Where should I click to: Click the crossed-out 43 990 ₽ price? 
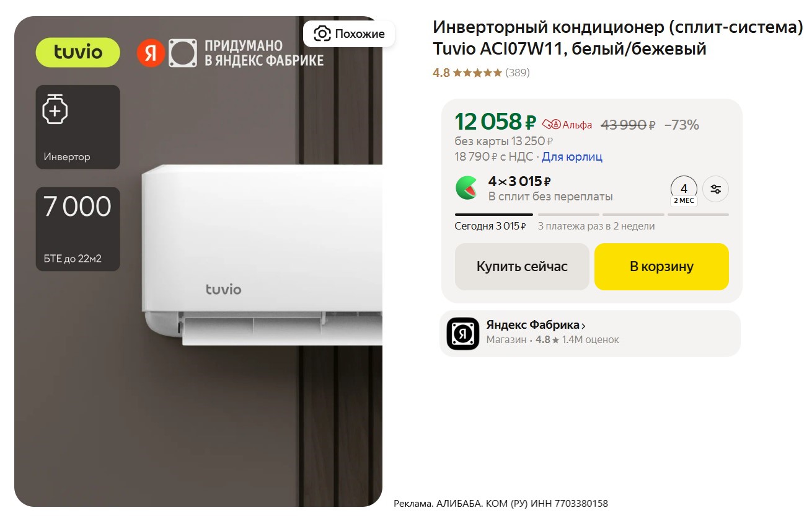click(x=628, y=125)
